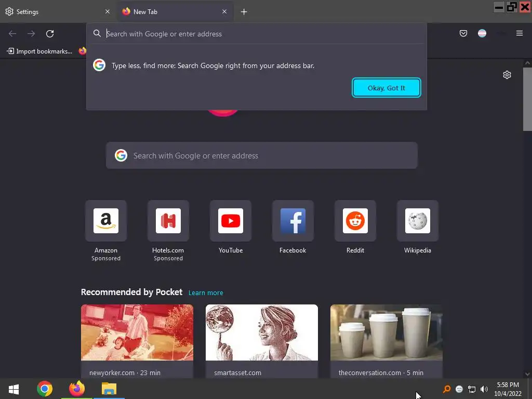The width and height of the screenshot is (532, 399).
Task: Click the Forward navigation arrow
Action: tap(31, 34)
